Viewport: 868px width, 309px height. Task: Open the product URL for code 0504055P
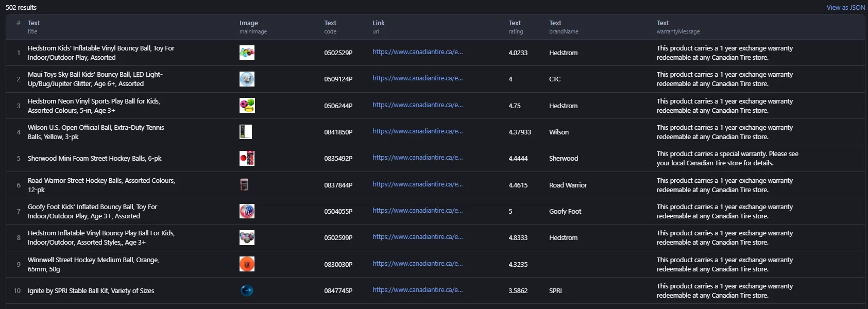pyautogui.click(x=417, y=211)
